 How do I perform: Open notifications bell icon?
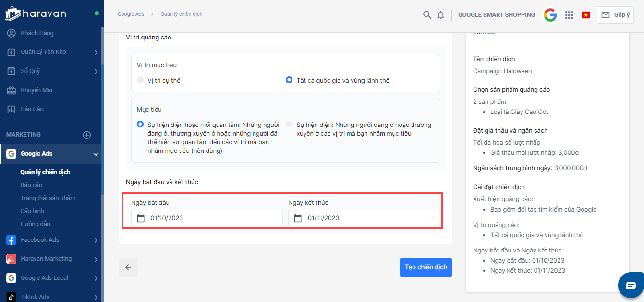(x=441, y=15)
